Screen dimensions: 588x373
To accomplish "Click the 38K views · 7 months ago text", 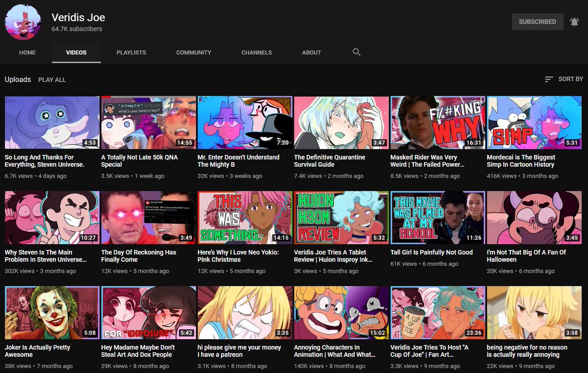I will click(x=39, y=366).
